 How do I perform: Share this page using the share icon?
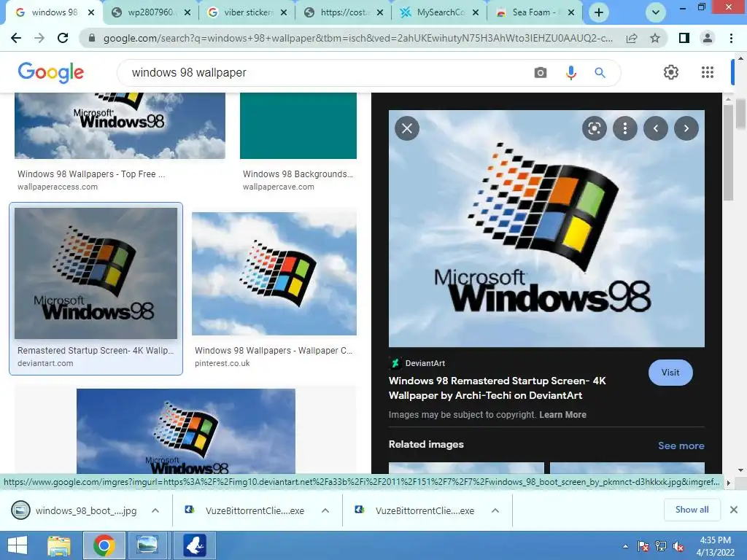[632, 38]
